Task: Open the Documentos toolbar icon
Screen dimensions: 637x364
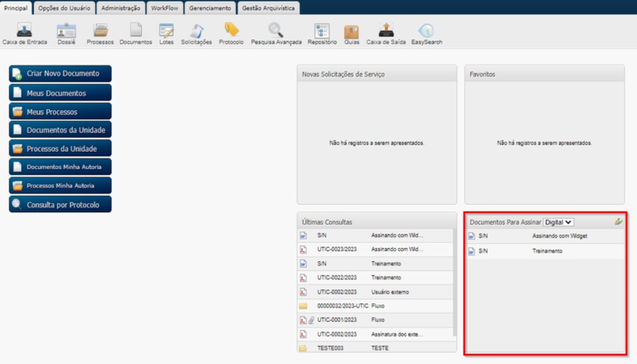Action: (x=136, y=31)
